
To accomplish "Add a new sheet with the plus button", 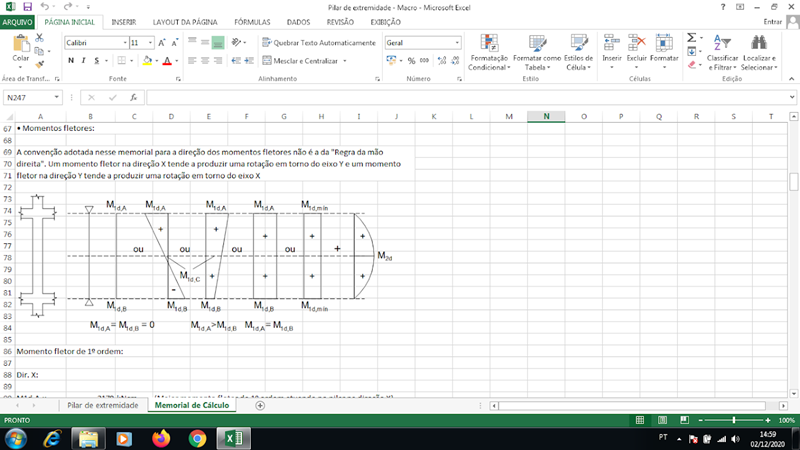I will pos(260,406).
